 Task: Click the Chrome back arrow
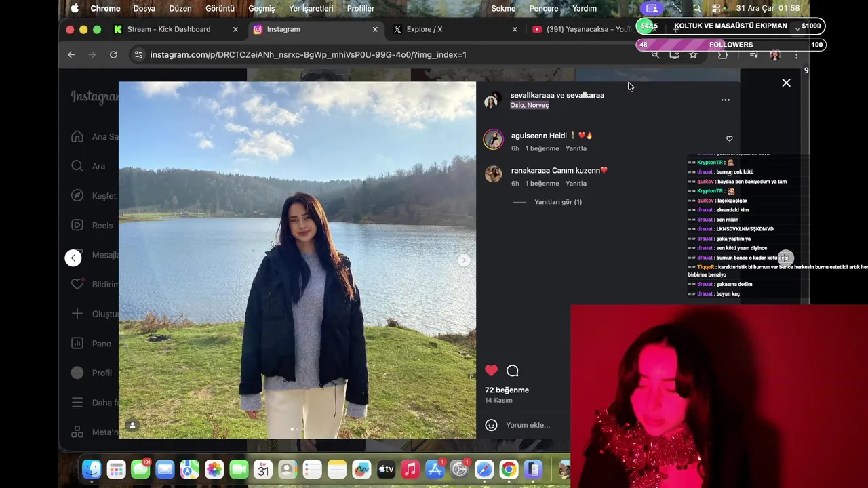coord(71,54)
